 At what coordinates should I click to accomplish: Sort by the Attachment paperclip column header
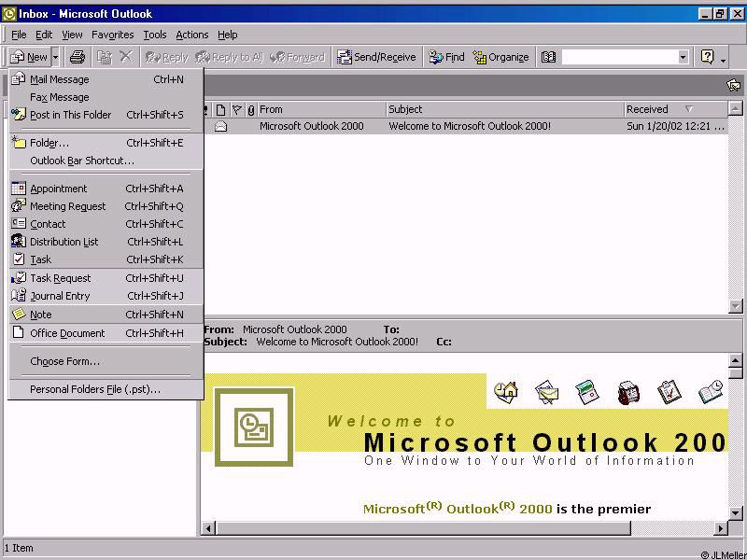coord(250,109)
